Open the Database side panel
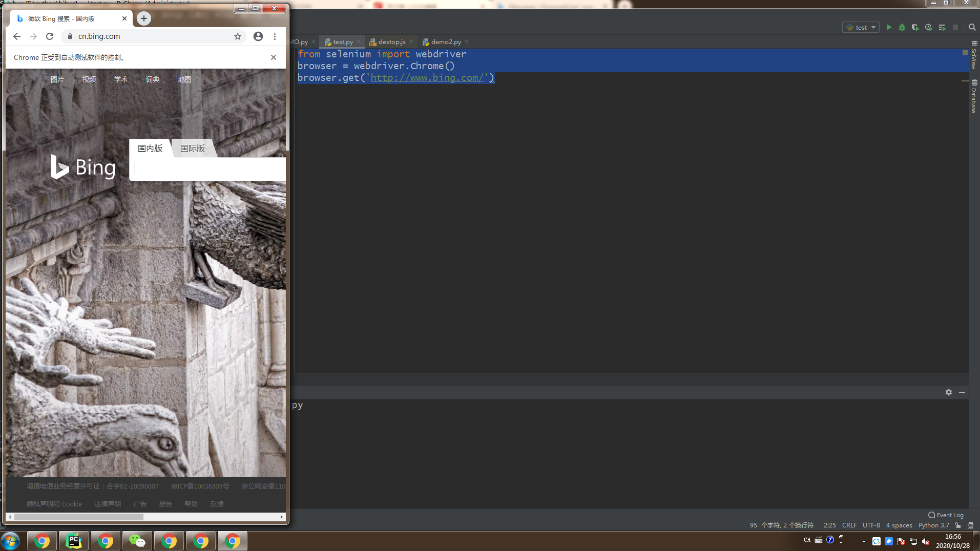The height and width of the screenshot is (551, 980). [x=974, y=96]
